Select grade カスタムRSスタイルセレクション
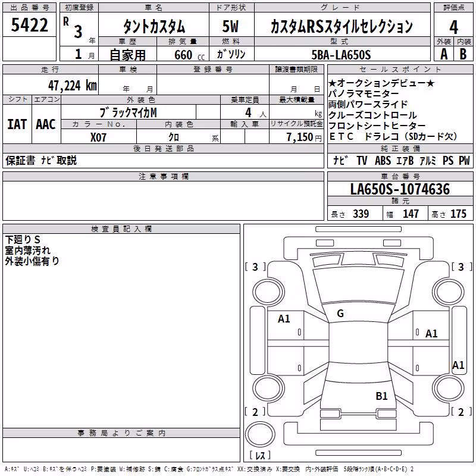The image size is (476, 476). (x=342, y=26)
